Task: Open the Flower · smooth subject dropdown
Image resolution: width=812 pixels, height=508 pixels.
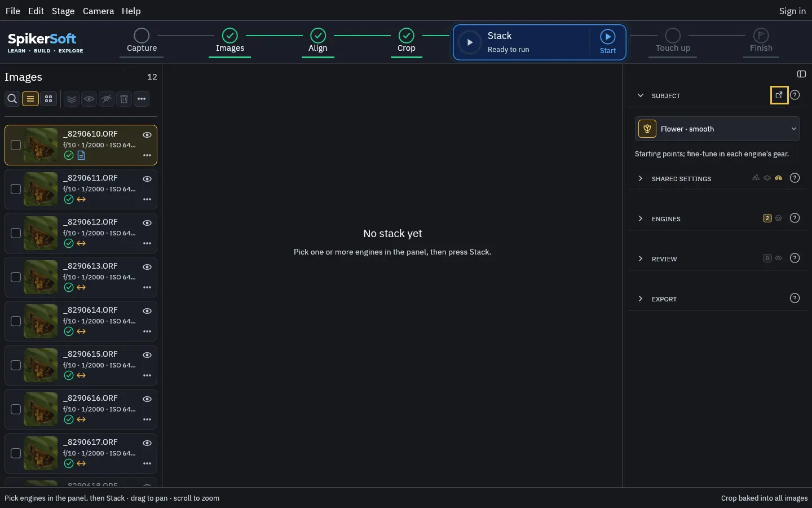Action: [717, 129]
